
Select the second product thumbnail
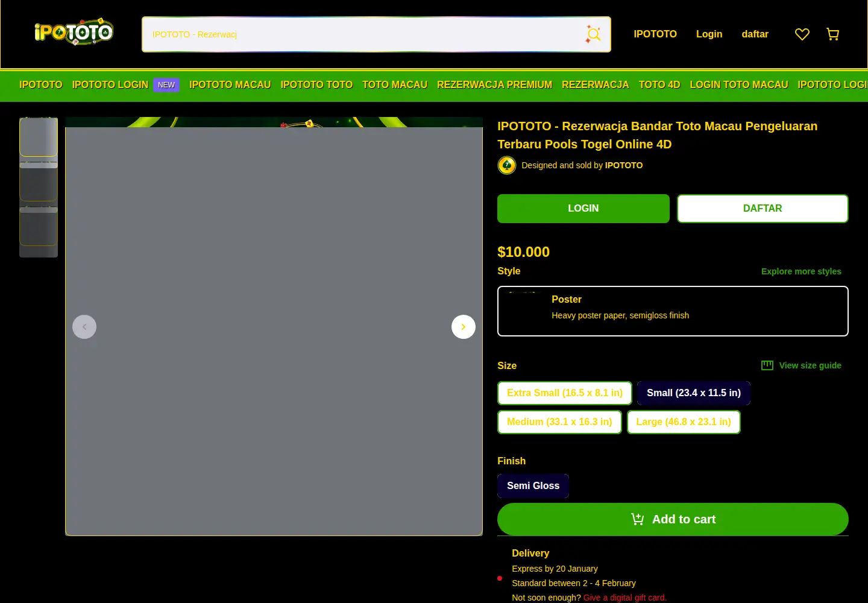(39, 182)
